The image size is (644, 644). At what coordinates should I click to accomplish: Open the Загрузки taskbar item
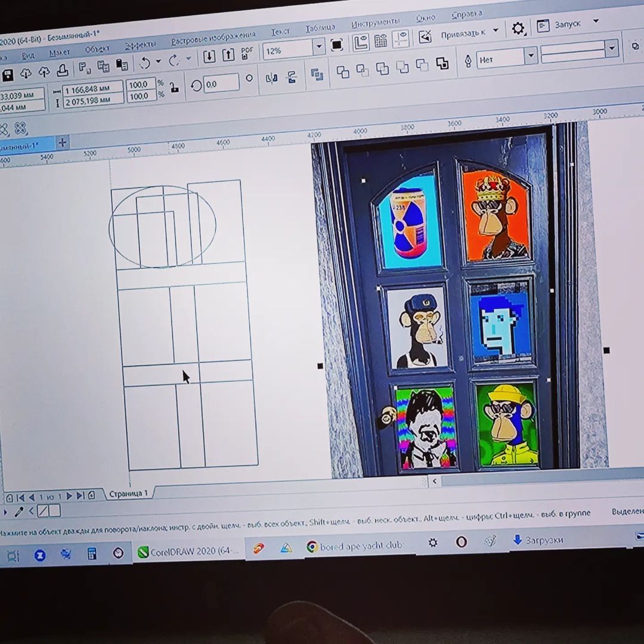click(538, 540)
